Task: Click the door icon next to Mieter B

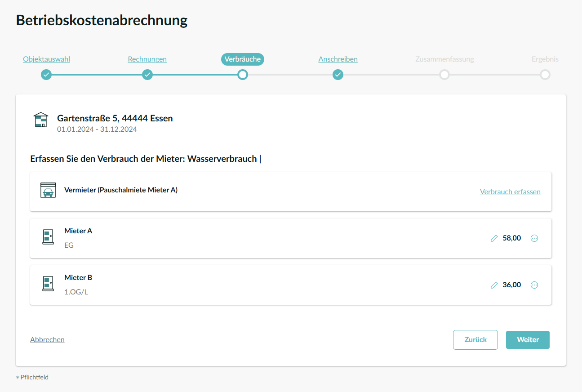Action: (48, 284)
